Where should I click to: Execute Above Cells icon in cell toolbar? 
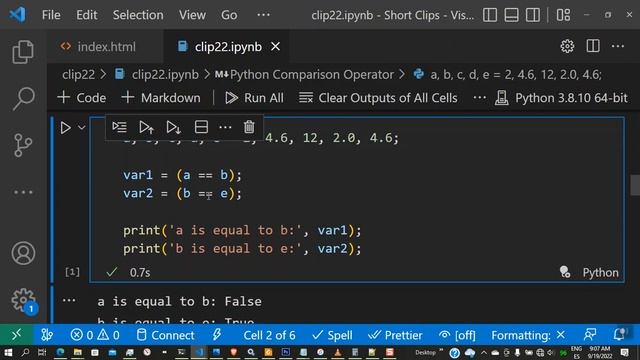[x=146, y=127]
